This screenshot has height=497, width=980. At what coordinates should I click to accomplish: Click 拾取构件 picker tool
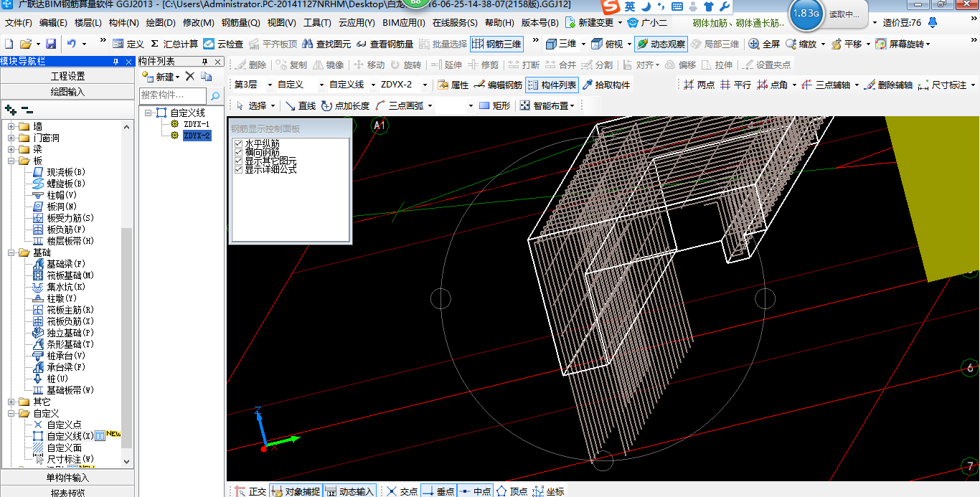pos(606,85)
